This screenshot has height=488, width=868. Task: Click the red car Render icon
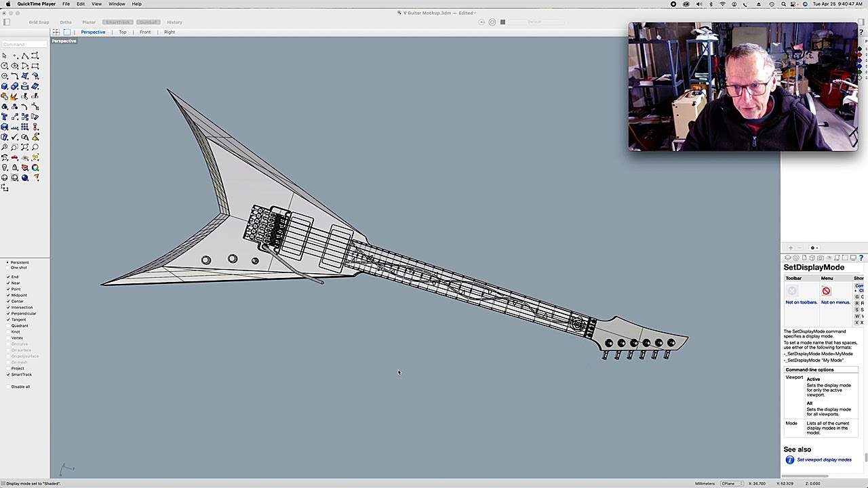(14, 157)
